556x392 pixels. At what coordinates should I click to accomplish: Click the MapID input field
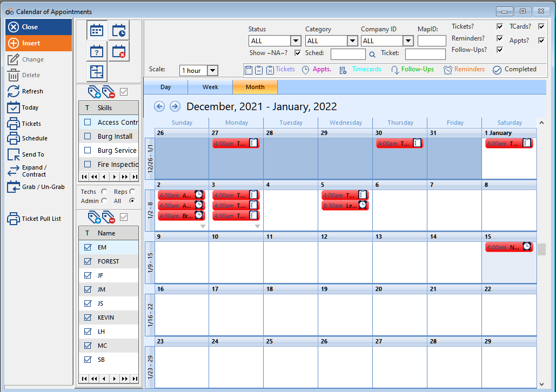[432, 41]
